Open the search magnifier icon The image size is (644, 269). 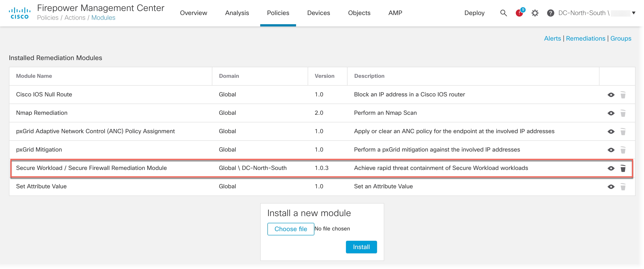503,13
